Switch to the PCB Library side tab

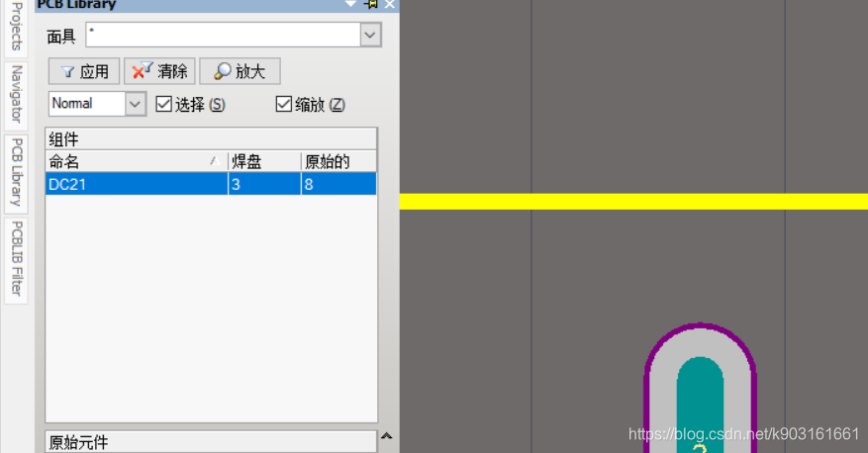(x=17, y=172)
